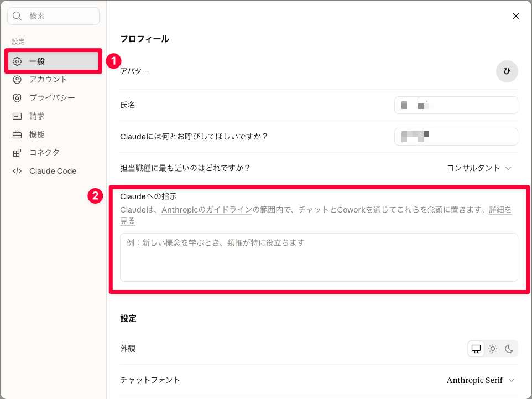The width and height of the screenshot is (532, 399).
Task: Focus the 検索 search field
Action: coord(53,16)
